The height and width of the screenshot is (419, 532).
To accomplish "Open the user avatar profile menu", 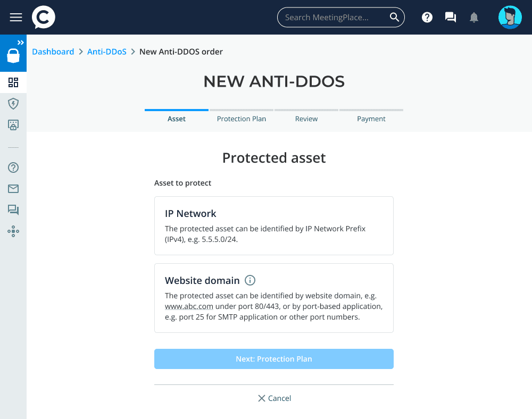I will (510, 18).
